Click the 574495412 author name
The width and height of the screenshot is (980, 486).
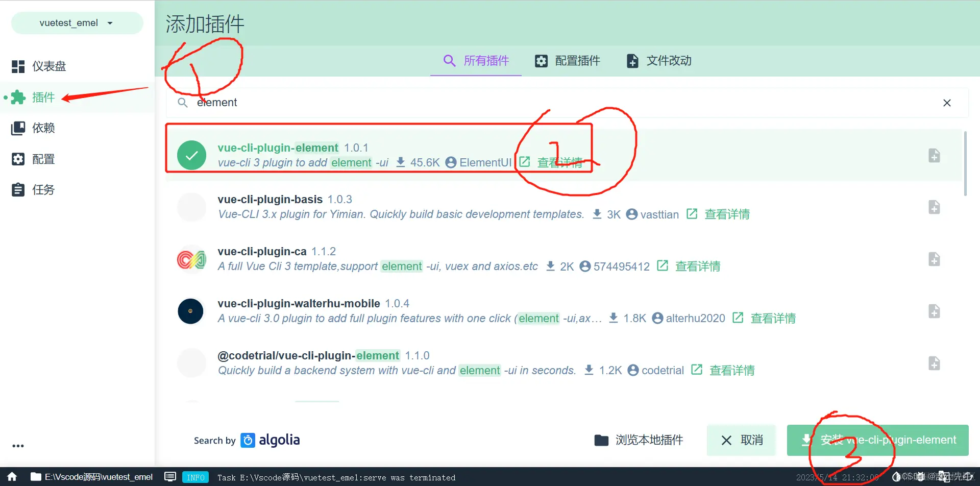[x=622, y=267]
